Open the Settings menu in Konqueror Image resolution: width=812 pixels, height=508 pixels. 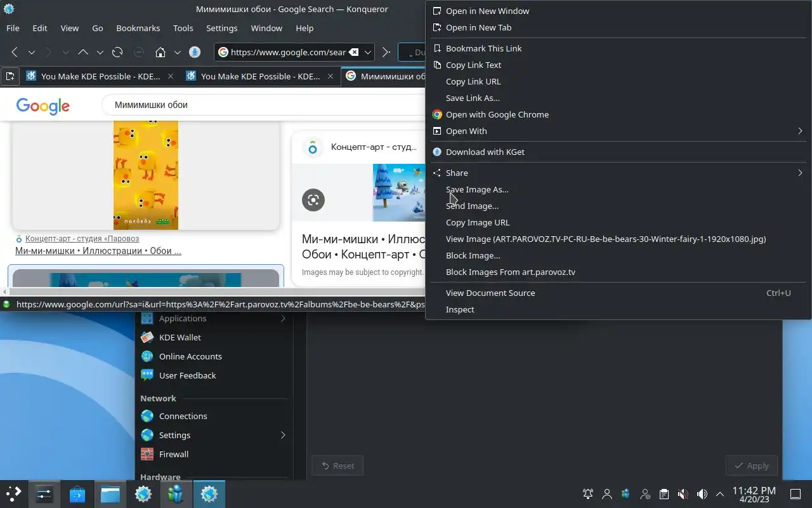[222, 28]
